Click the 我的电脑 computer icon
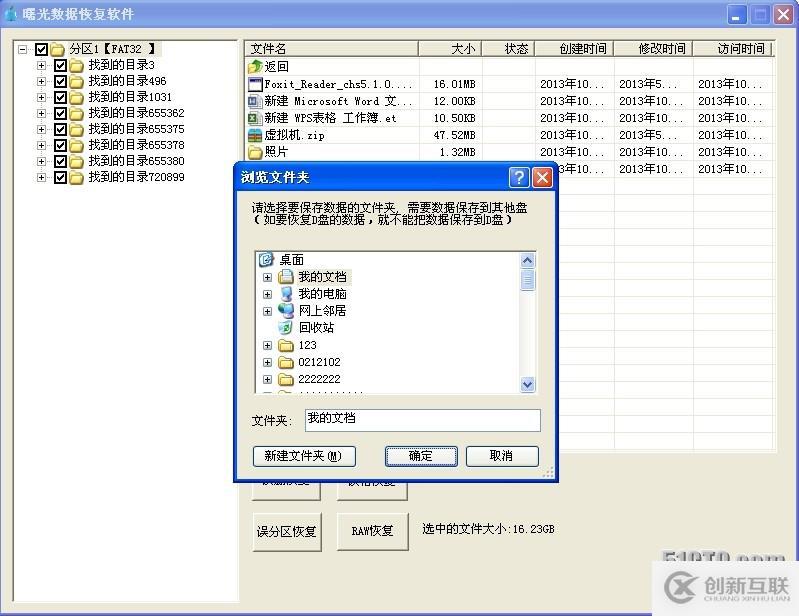The width and height of the screenshot is (799, 616). tap(286, 294)
